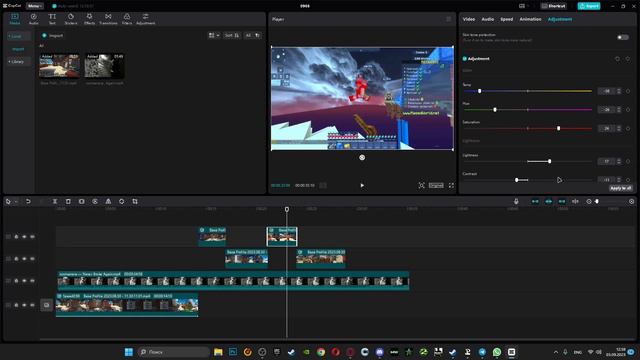Viewport: 640px width, 360px height.
Task: Open the Menu dropdown in title bar
Action: pyautogui.click(x=35, y=6)
